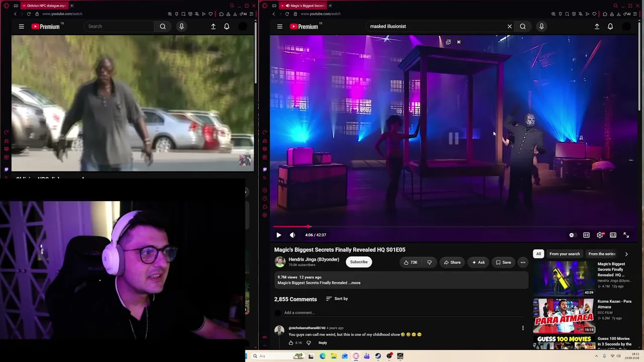Share the Magic's Biggest Secrets video

pyautogui.click(x=451, y=262)
